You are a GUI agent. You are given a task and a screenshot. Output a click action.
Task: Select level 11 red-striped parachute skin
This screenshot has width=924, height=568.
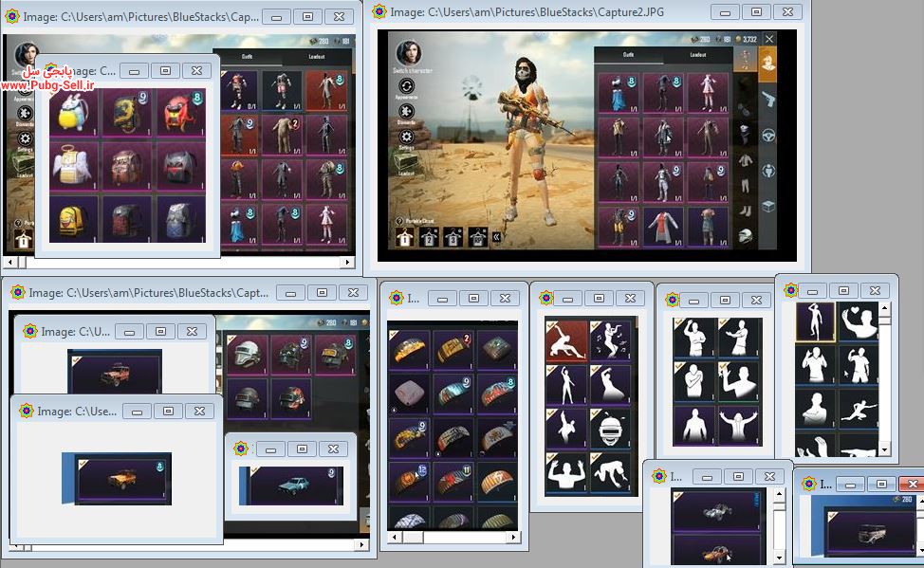click(453, 480)
